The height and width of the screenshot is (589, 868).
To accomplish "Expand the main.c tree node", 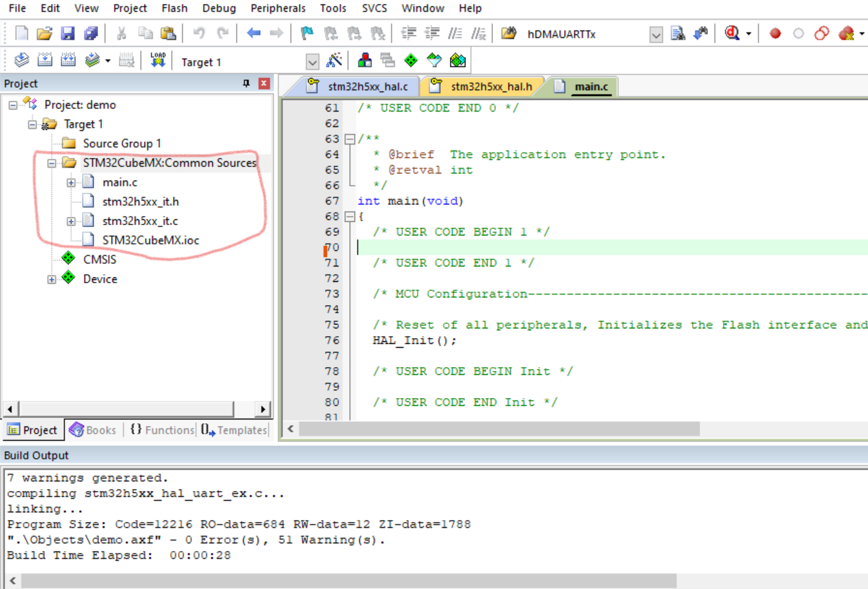I will click(71, 183).
